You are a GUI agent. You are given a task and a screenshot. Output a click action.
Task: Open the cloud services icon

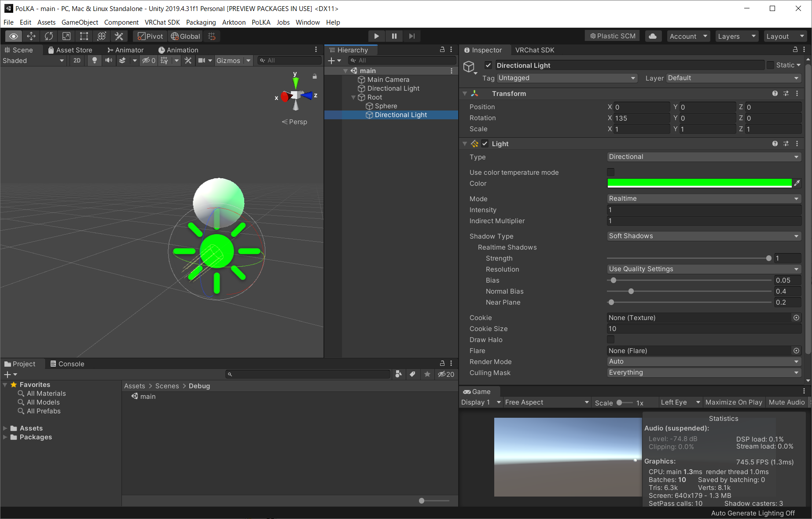(653, 36)
